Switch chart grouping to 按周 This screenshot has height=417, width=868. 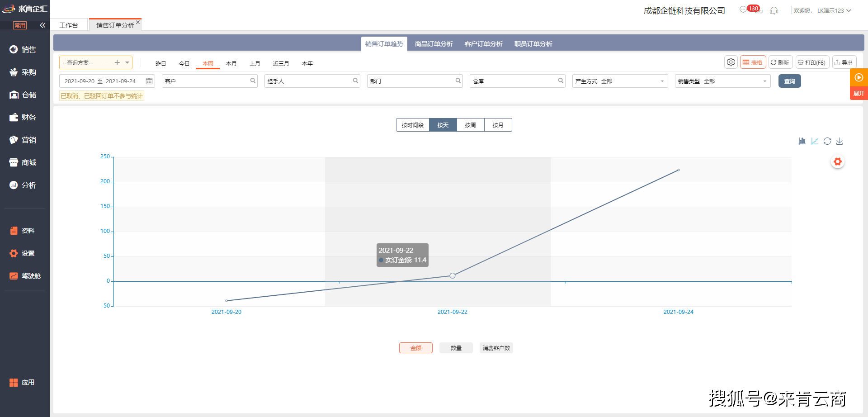click(x=470, y=125)
